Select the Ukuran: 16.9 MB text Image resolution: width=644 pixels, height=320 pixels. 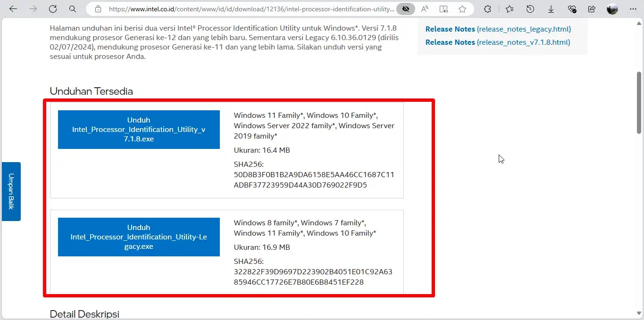[262, 247]
